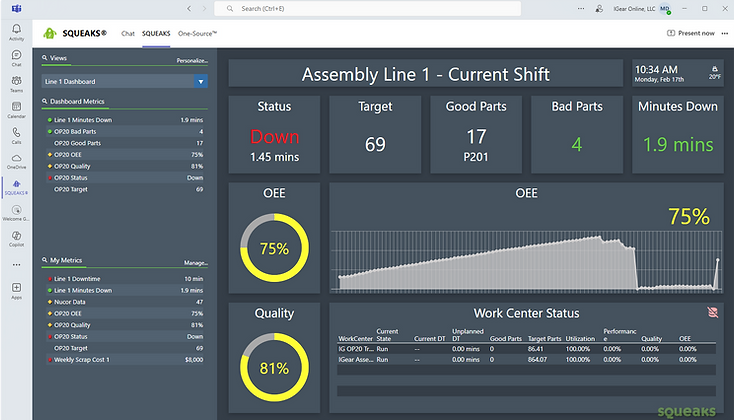The width and height of the screenshot is (734, 420).
Task: Click the Calls icon in sidebar
Action: 16,135
